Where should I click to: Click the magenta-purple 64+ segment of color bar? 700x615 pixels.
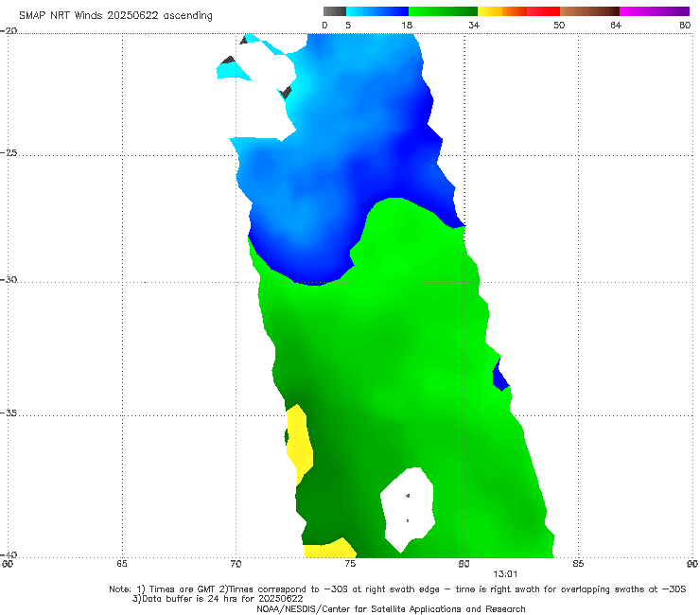[655, 11]
